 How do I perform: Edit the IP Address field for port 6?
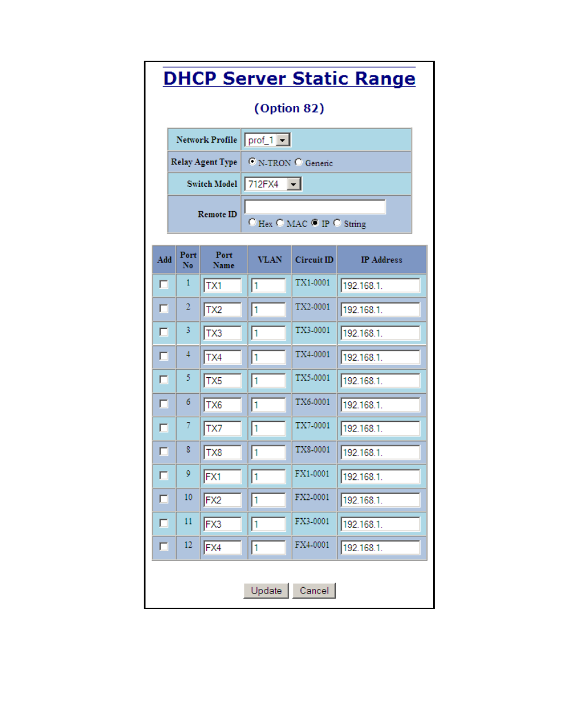[x=381, y=405]
